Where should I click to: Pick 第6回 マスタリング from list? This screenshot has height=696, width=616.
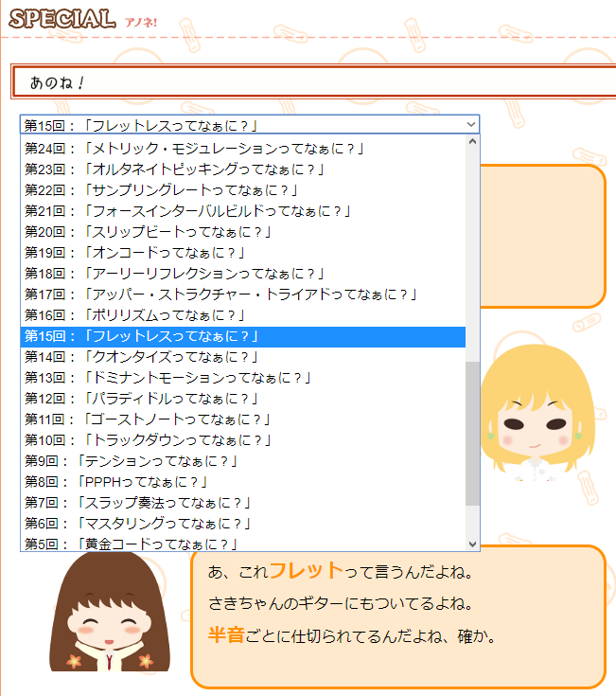[x=243, y=525]
